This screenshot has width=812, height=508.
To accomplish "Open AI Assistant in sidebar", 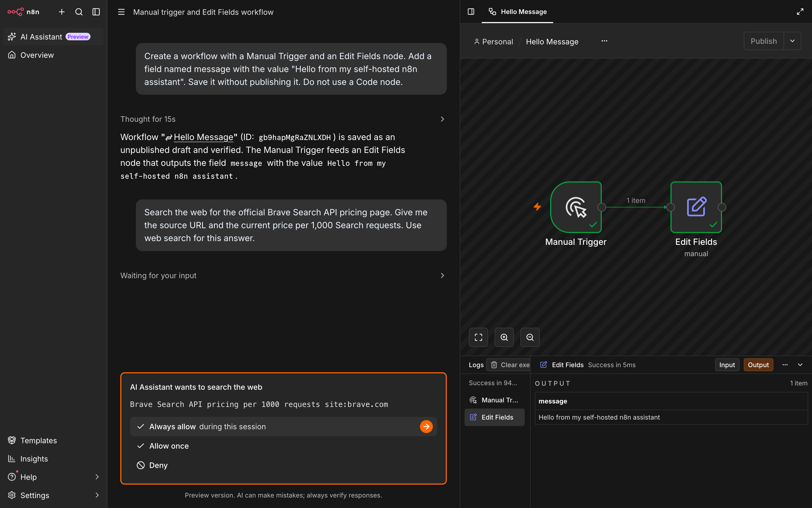I will click(x=54, y=37).
